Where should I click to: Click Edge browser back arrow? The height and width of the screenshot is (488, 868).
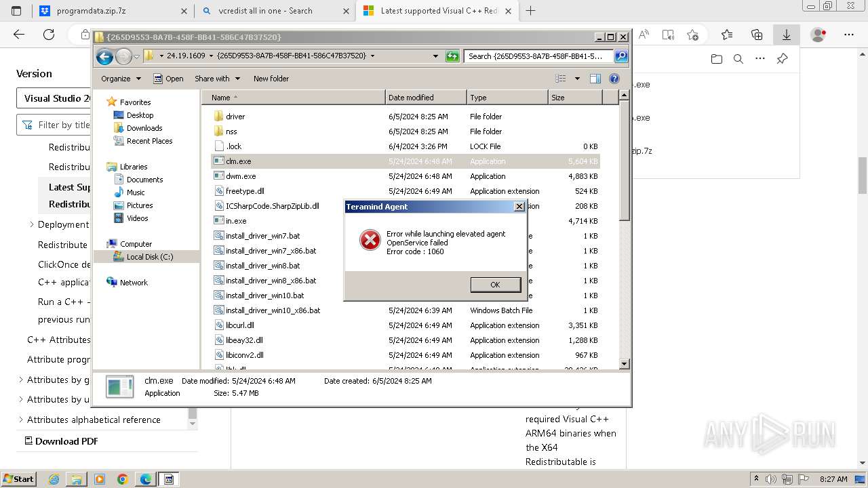(x=19, y=35)
